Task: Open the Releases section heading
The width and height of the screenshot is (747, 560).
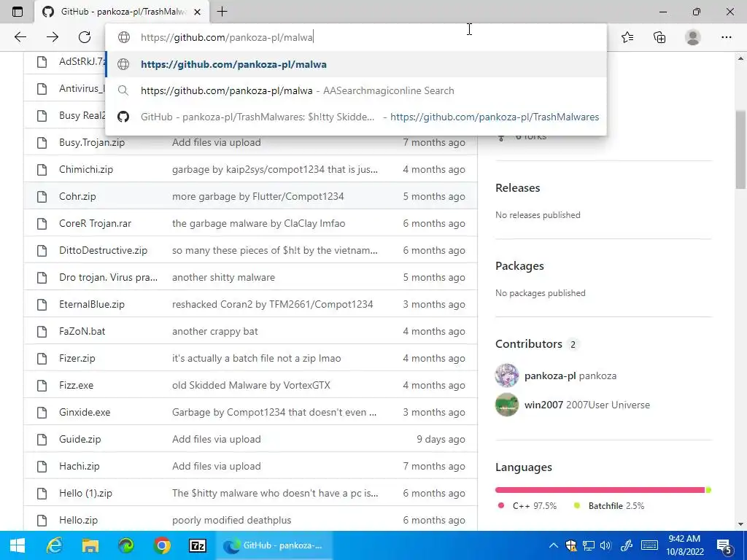Action: [x=518, y=187]
